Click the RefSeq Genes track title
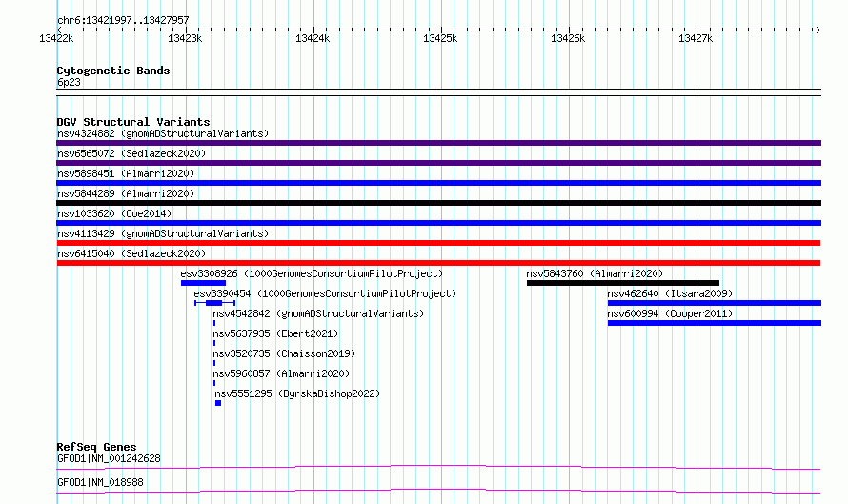The image size is (848, 504). [x=96, y=447]
